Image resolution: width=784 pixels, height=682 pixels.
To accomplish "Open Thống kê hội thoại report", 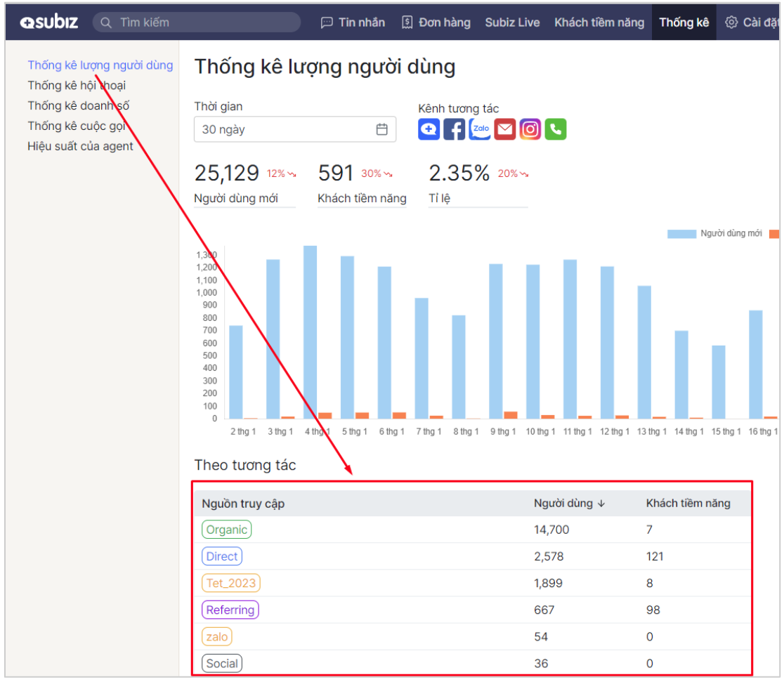I will click(77, 86).
